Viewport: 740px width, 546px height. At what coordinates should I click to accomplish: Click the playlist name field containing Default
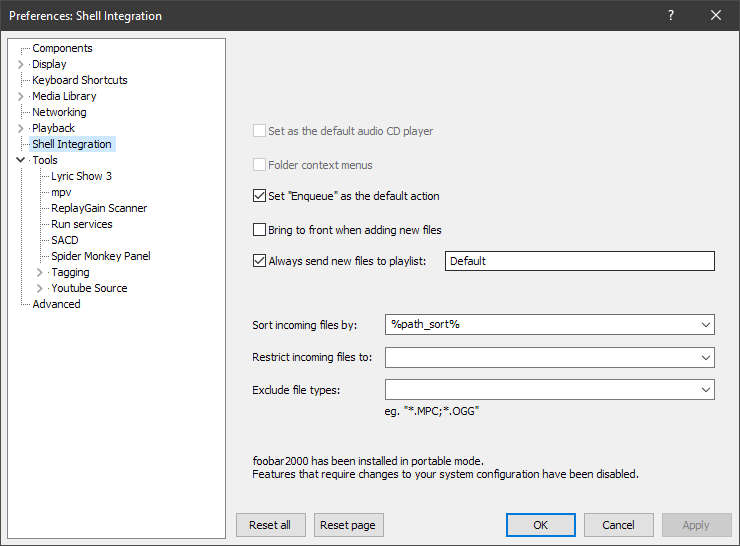pyautogui.click(x=579, y=261)
